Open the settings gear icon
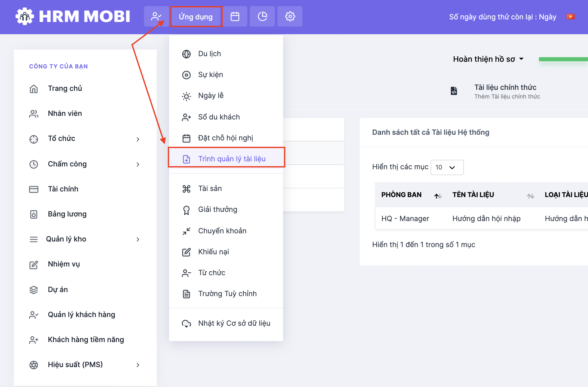Image resolution: width=588 pixels, height=387 pixels. pyautogui.click(x=290, y=17)
